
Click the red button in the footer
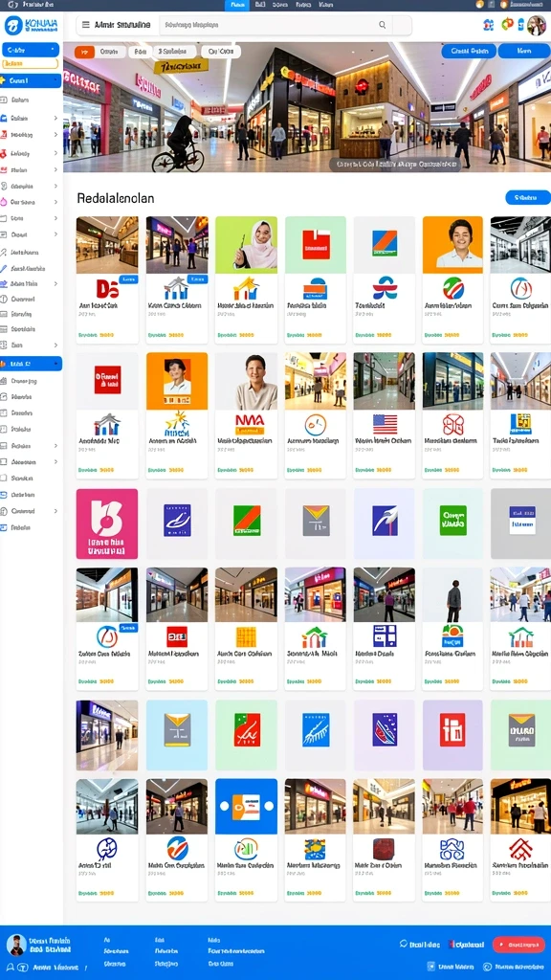click(518, 945)
